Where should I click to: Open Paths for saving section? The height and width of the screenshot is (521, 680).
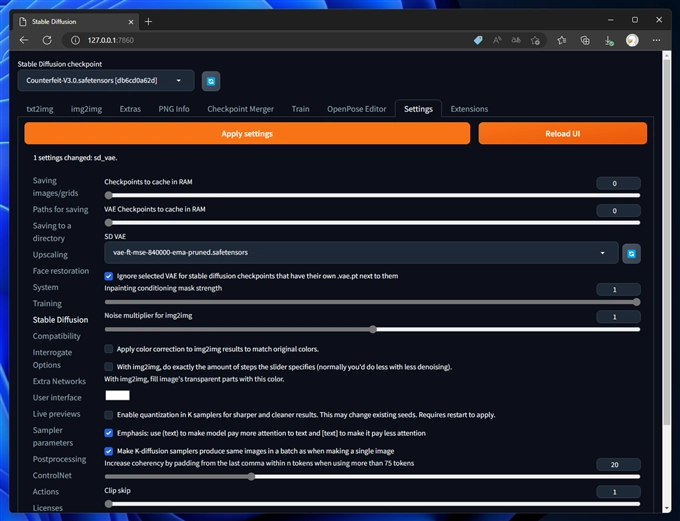[60, 210]
